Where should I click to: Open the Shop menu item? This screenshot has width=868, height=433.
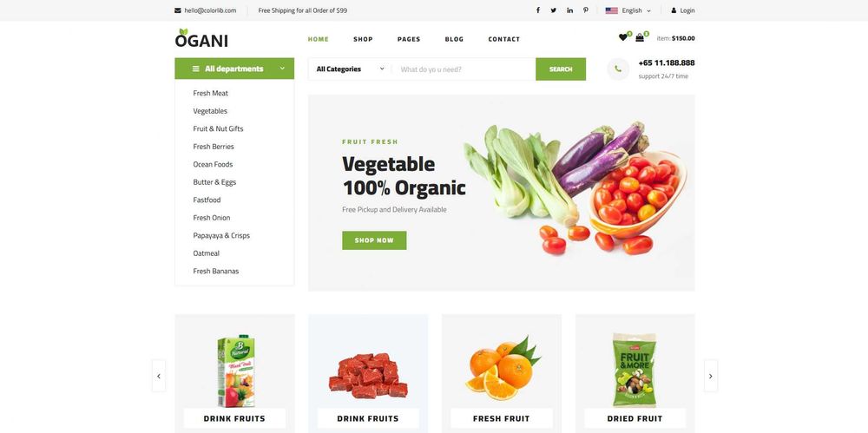pos(363,39)
